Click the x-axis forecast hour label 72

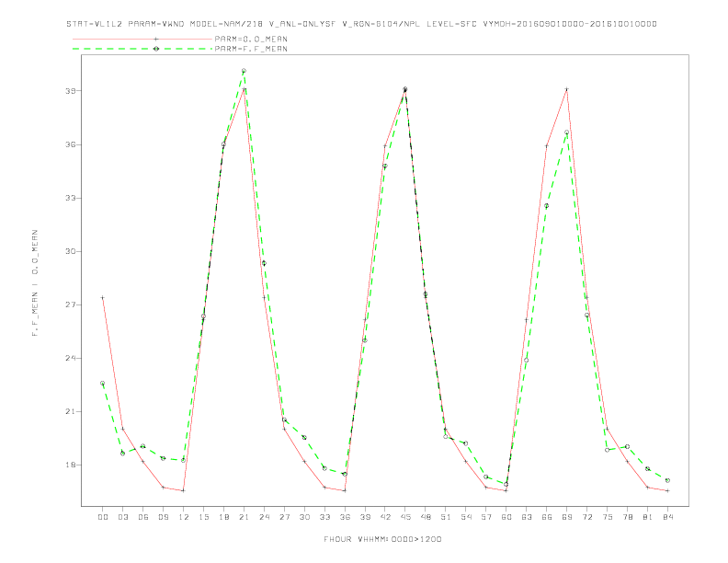(x=587, y=517)
